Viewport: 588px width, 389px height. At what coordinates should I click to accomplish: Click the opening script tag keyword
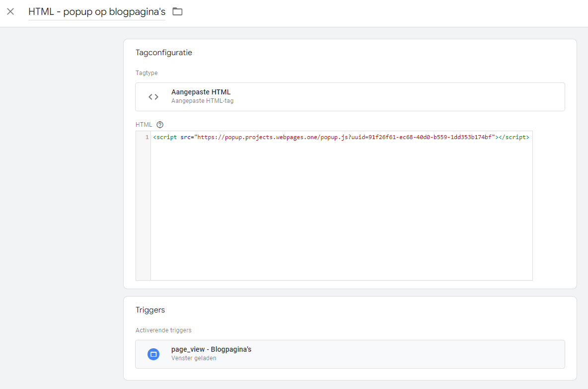(x=166, y=137)
